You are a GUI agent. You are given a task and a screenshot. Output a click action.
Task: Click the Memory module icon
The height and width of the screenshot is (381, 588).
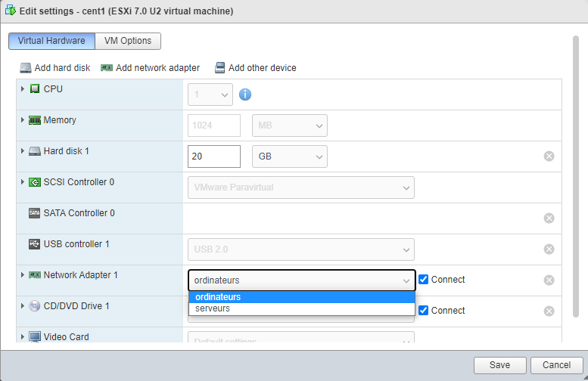coord(35,120)
